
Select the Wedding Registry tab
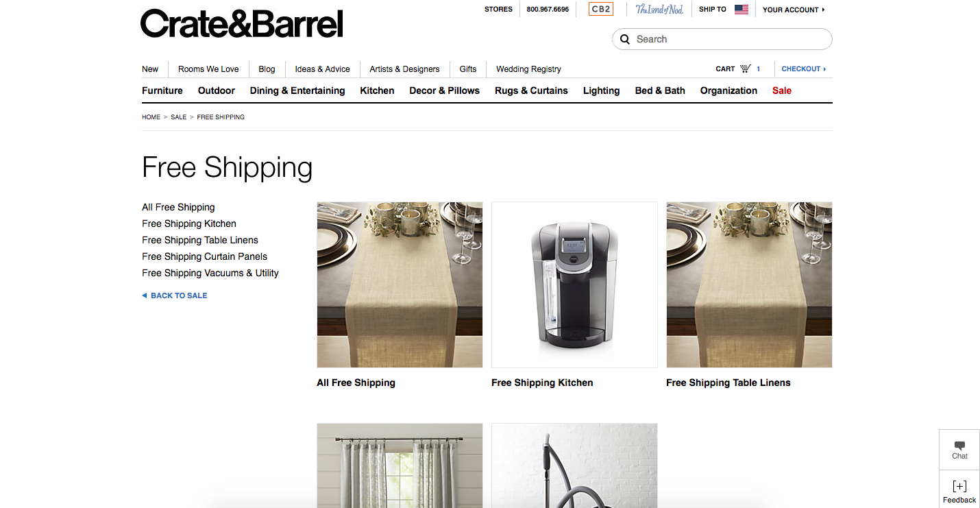(528, 69)
